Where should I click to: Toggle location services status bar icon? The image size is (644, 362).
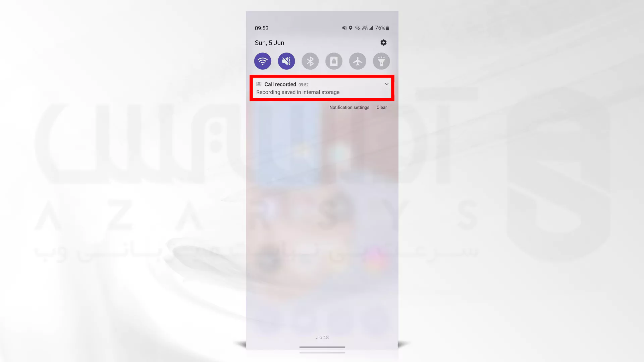(x=351, y=28)
